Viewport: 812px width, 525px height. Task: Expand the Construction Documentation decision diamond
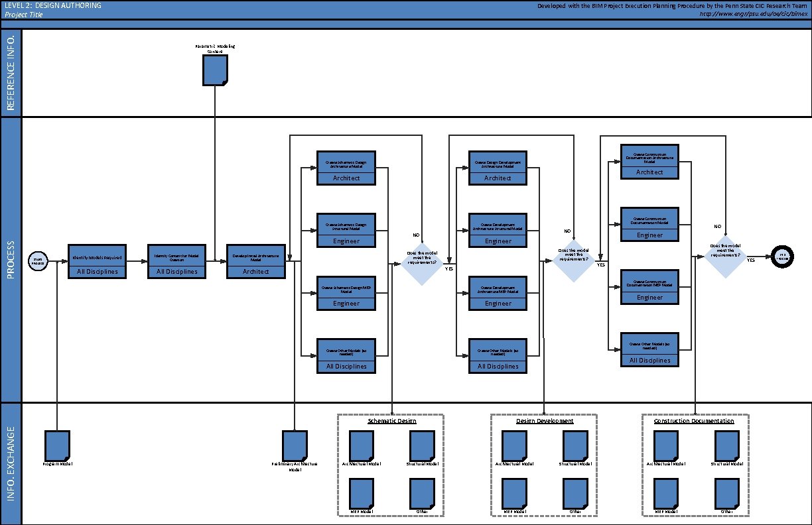coord(724,255)
